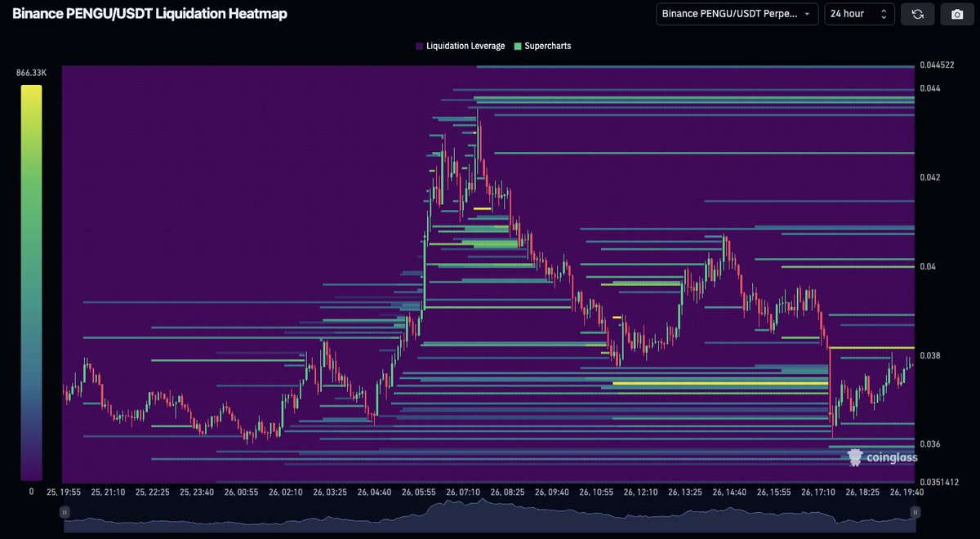Click the 26, 04:40 time axis label
The image size is (980, 539).
(x=376, y=492)
